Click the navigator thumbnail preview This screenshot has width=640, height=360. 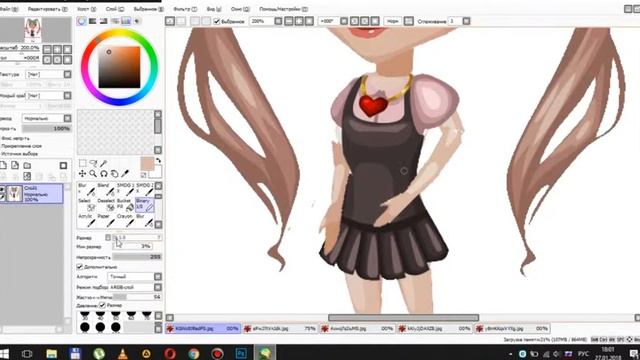tap(33, 30)
